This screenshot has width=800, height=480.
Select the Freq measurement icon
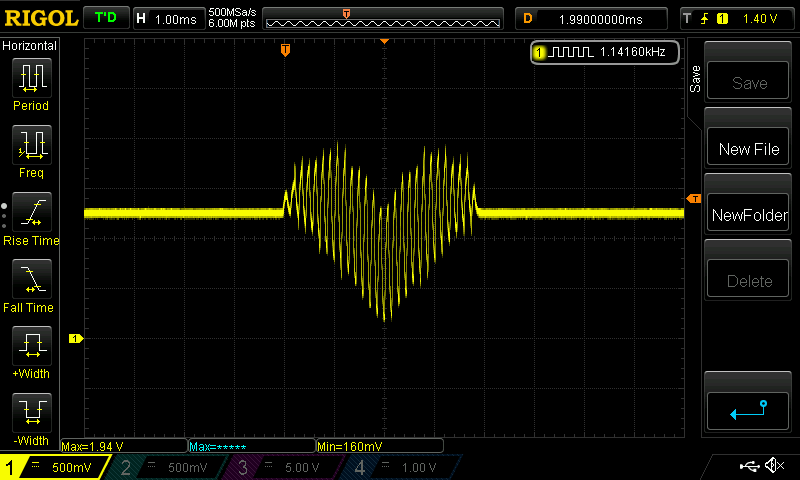pos(32,144)
